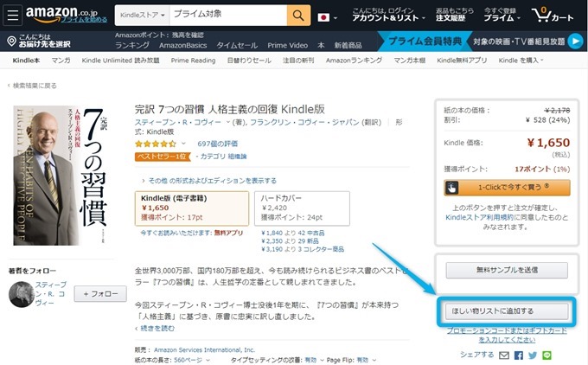Select the Kindle本 tab
This screenshot has height=365, width=588.
[x=26, y=61]
